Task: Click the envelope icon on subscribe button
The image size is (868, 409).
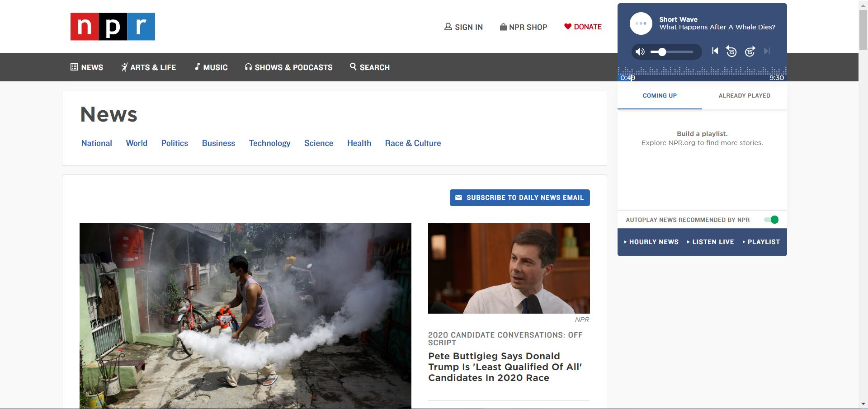Action: (x=458, y=197)
